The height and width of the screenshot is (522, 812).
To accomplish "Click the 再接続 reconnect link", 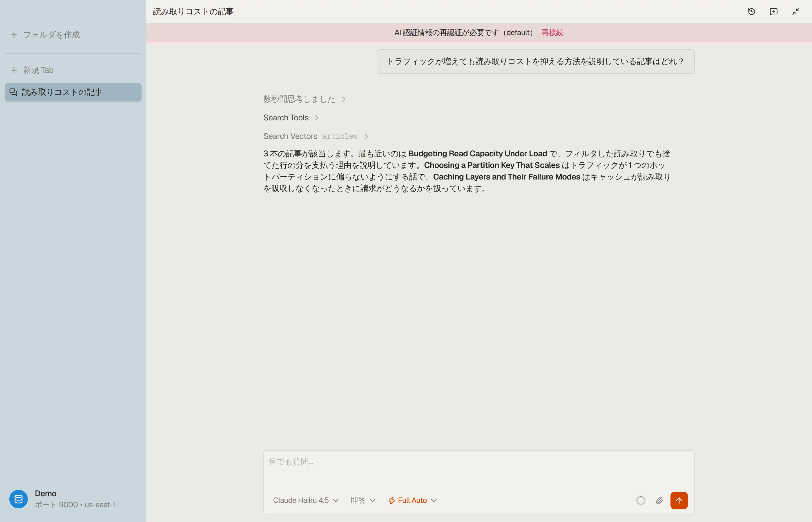I will (552, 32).
